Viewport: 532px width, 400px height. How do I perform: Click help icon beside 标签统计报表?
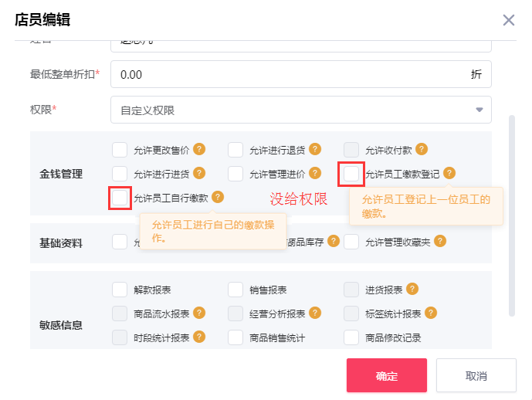(431, 313)
